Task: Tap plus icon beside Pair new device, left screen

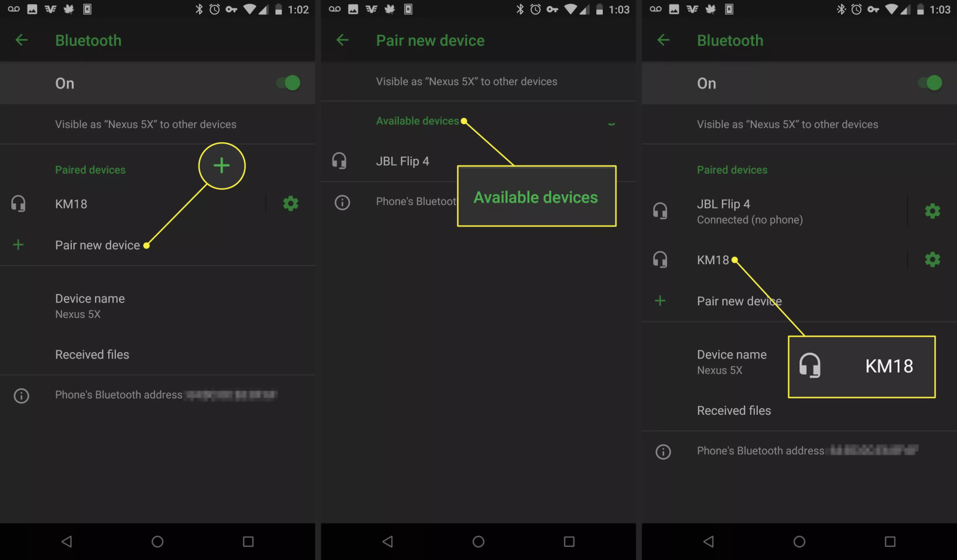Action: [x=19, y=244]
